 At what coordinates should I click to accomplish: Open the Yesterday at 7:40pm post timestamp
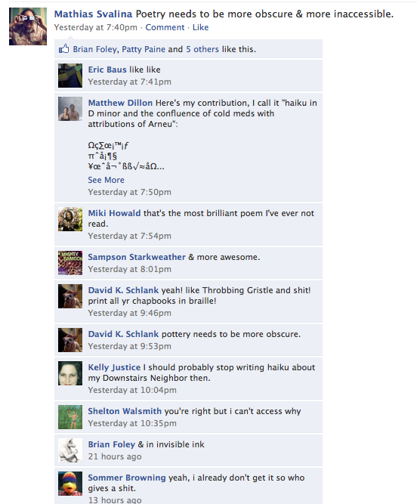tap(95, 27)
